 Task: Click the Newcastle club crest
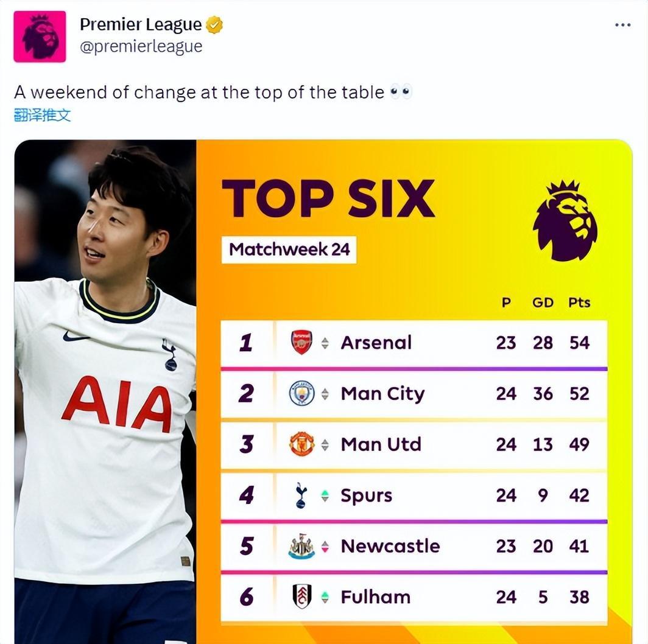301,546
